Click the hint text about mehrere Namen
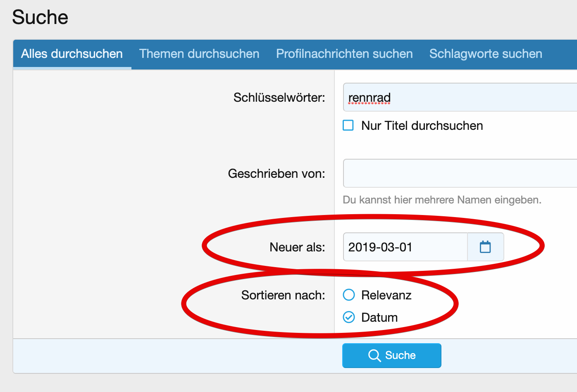577x392 pixels. (442, 200)
